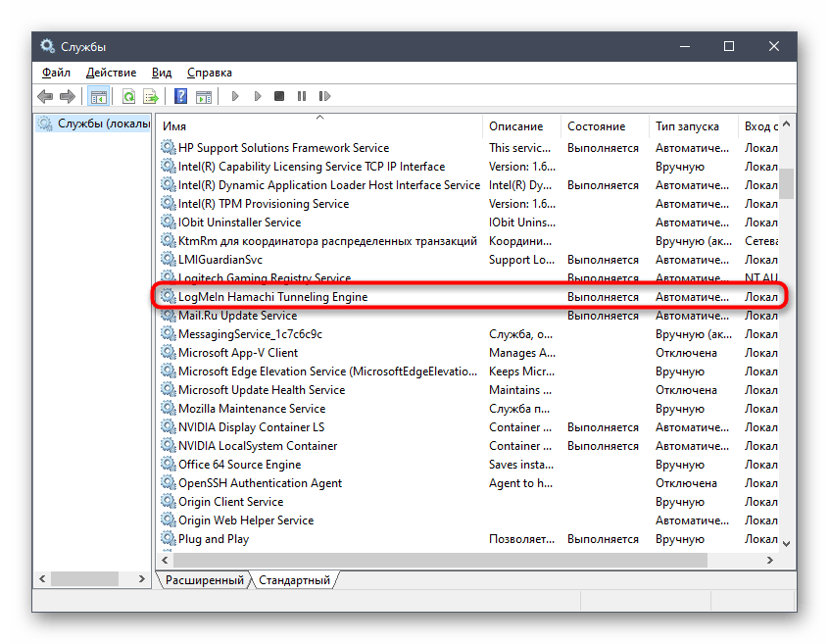Sort by the Описание column header

click(522, 126)
